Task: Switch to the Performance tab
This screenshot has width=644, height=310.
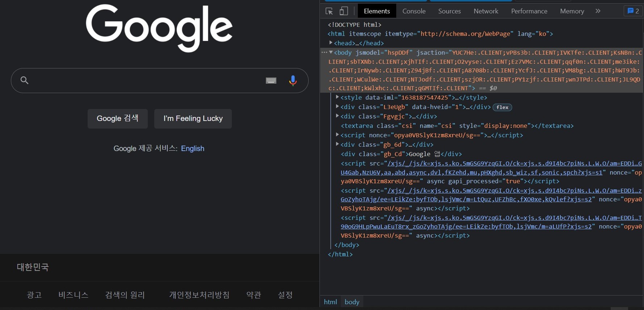Action: tap(529, 11)
